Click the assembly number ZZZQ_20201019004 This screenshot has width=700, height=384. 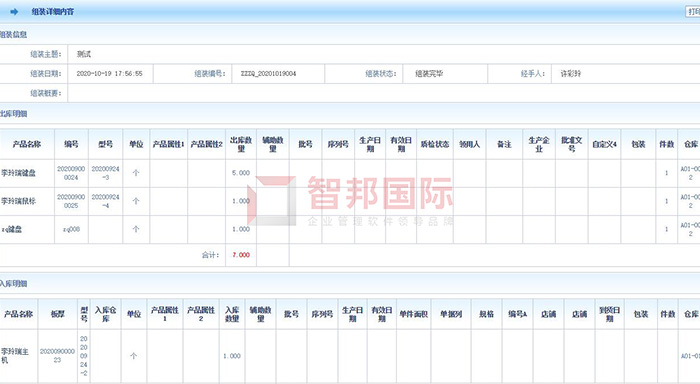click(x=268, y=74)
